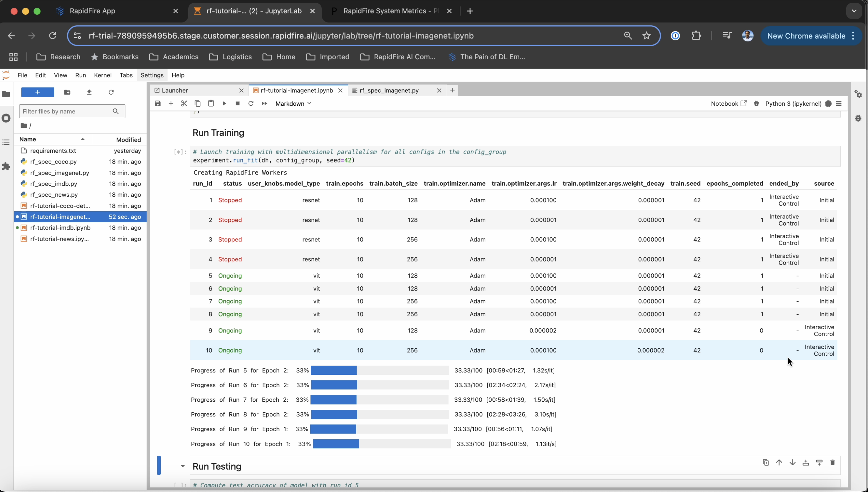
Task: Duplicate the Run Testing cell
Action: pos(766,462)
